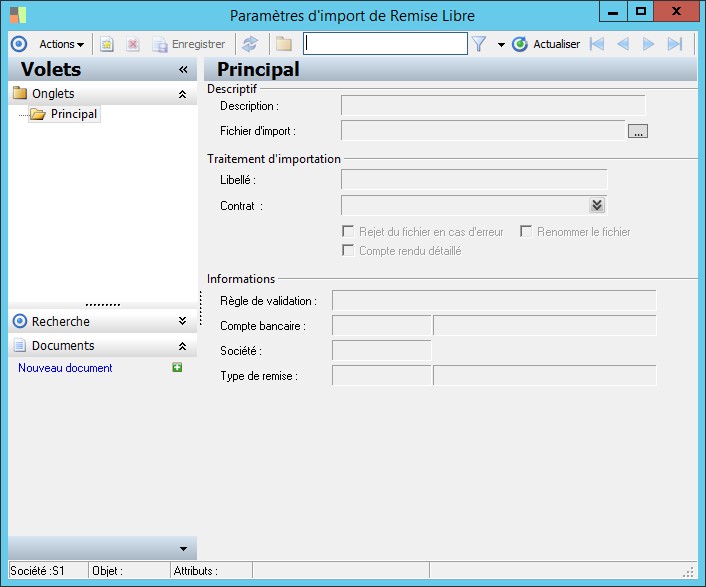The width and height of the screenshot is (706, 587).
Task: Click the round blue target icon in toolbar
Action: (19, 44)
